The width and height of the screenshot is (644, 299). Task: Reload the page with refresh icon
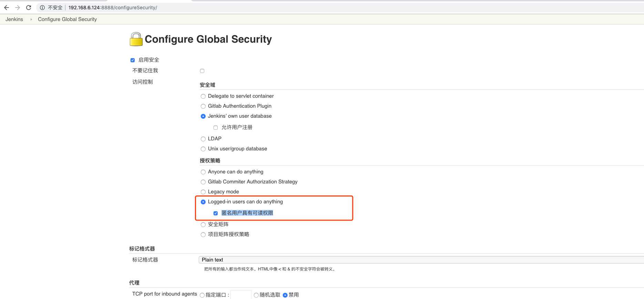29,8
